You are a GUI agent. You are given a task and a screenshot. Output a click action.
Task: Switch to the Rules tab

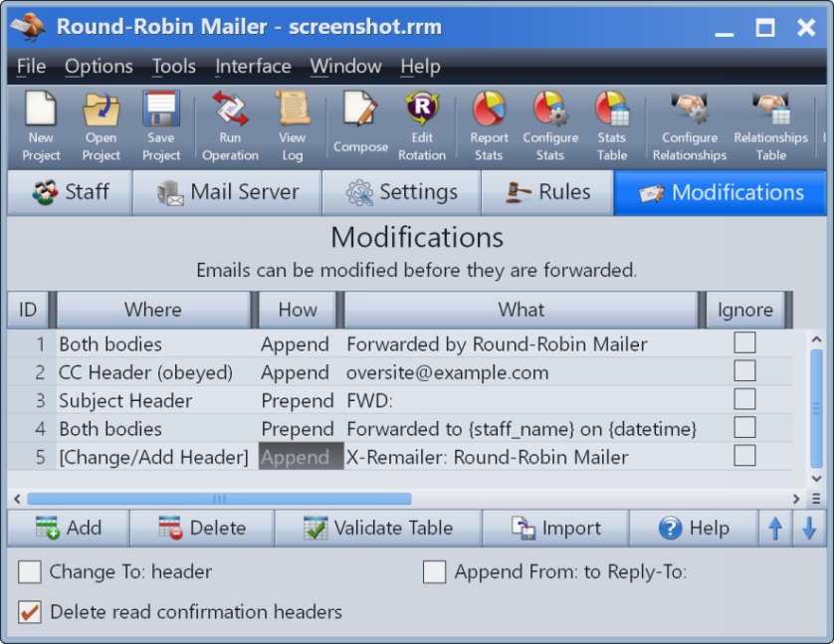coord(547,192)
